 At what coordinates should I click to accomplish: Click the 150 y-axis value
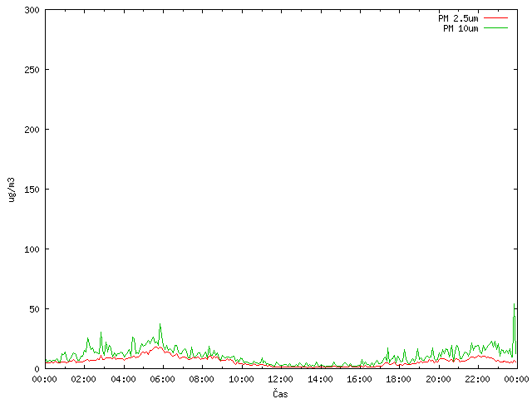coord(32,190)
